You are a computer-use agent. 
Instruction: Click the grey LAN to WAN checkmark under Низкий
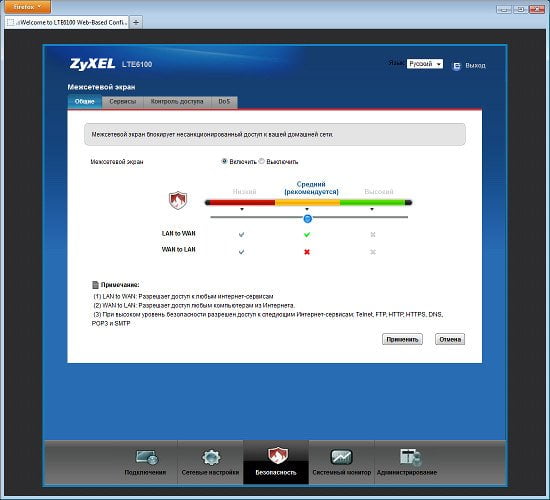point(241,234)
